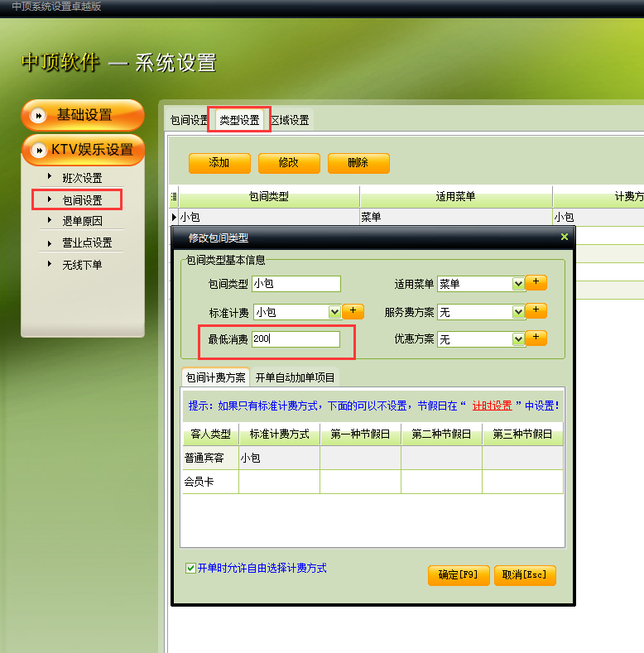
Task: Select 包间计费方案 tab in dialog
Action: coord(215,377)
